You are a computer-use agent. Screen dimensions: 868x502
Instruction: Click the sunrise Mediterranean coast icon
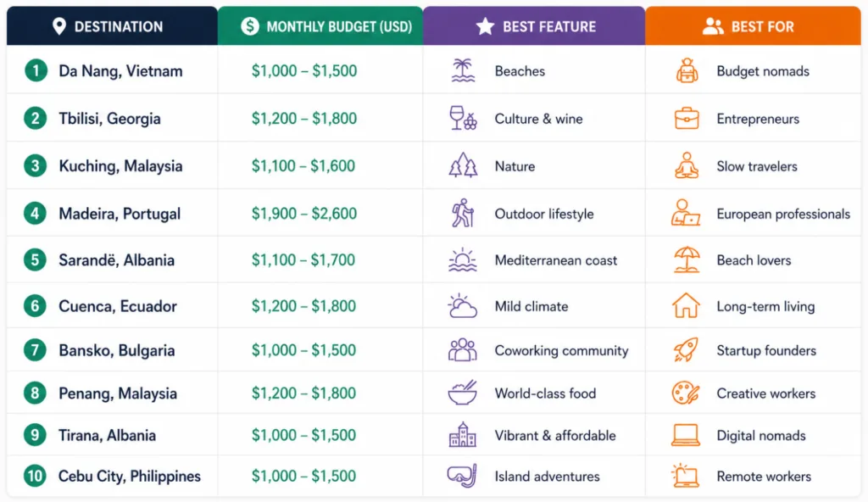[463, 259]
